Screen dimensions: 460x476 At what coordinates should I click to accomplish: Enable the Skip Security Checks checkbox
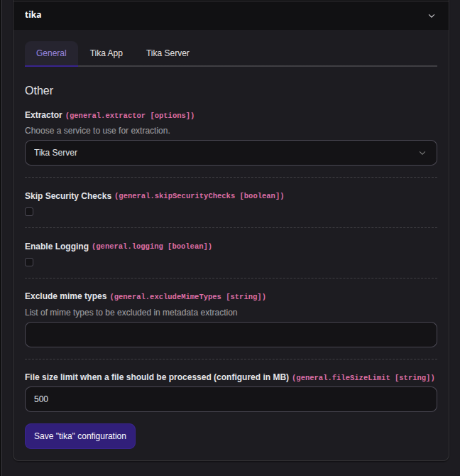tap(29, 212)
